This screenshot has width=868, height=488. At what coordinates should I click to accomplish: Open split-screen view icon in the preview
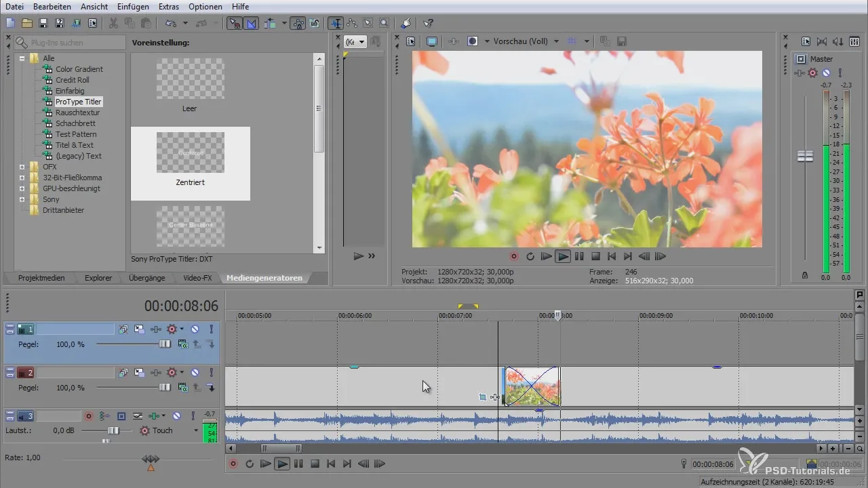point(473,41)
